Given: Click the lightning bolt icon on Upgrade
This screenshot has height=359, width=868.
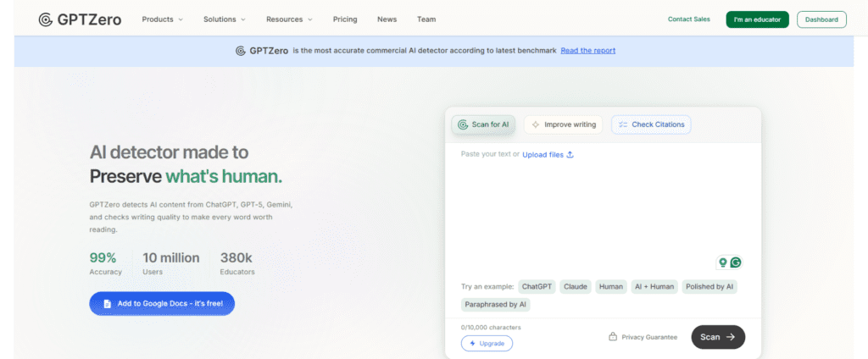Looking at the screenshot, I should pos(471,343).
